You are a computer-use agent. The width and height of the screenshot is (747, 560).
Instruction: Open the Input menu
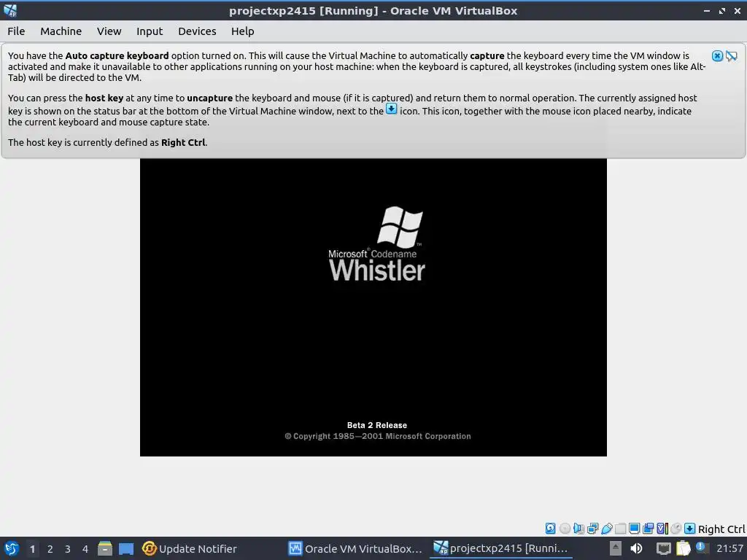tap(150, 31)
